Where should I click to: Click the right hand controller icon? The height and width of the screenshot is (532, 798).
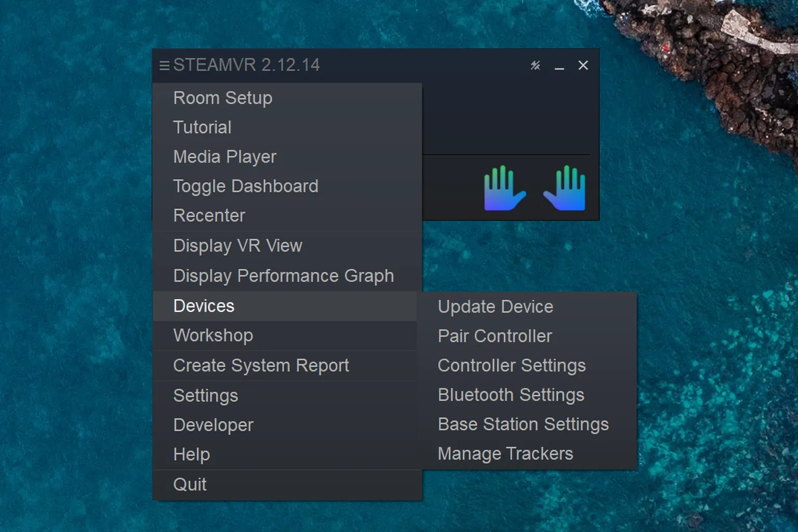tap(565, 188)
